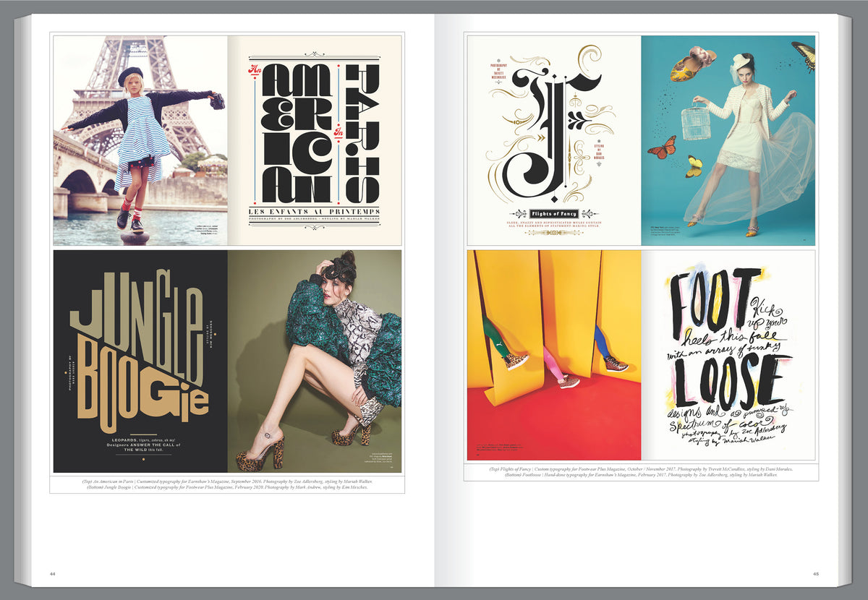Open the Jungle Boogie gold title panel

[x=140, y=361]
